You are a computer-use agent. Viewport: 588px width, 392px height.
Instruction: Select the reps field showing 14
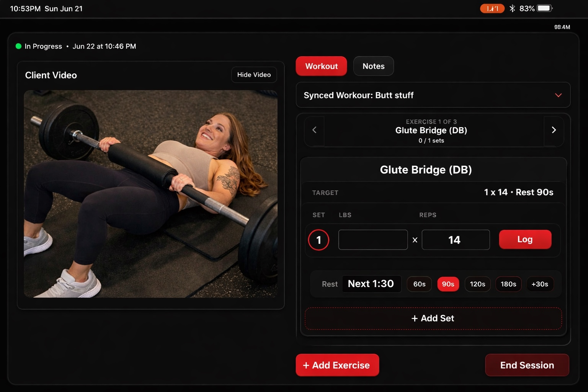coord(456,240)
